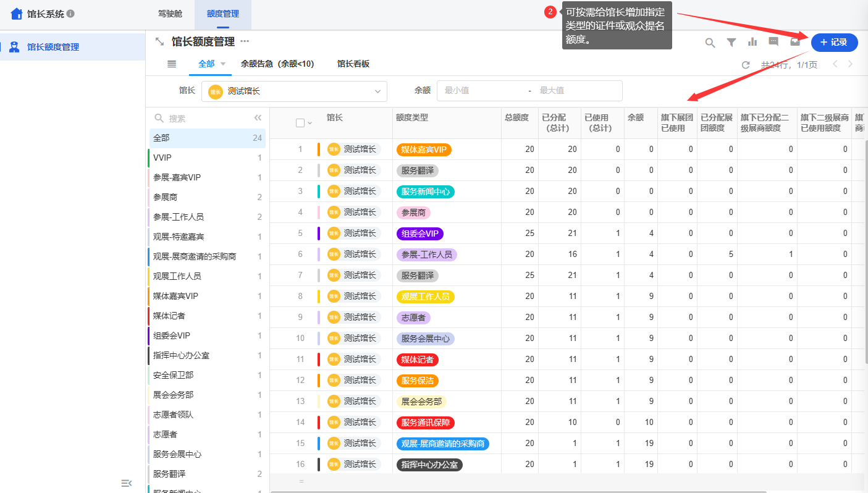
Task: Switch to 余额告急（余额<10）view
Action: click(277, 64)
